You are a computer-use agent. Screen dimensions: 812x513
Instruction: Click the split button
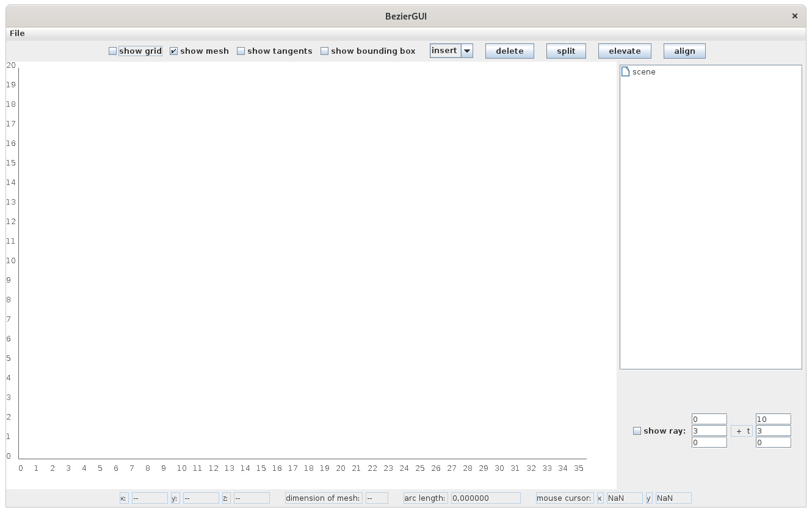coord(566,51)
